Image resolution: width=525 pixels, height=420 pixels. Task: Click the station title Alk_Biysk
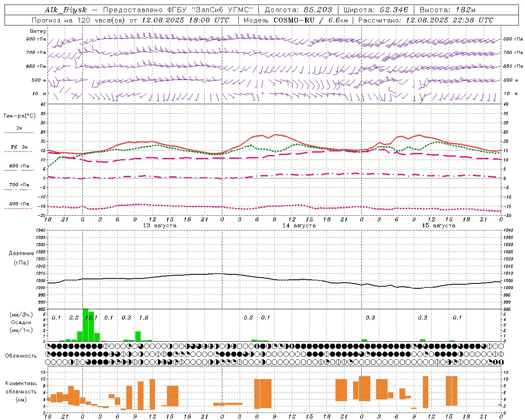click(x=66, y=10)
